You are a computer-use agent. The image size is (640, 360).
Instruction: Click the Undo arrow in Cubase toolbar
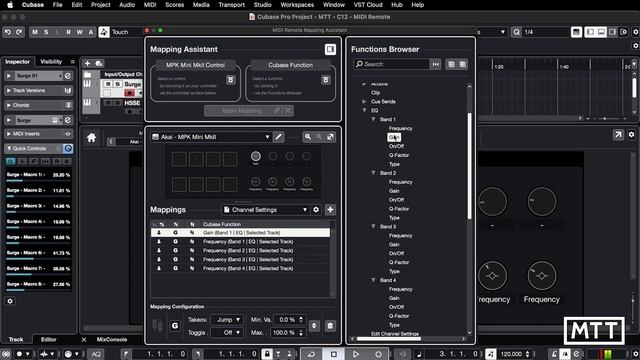click(8, 32)
